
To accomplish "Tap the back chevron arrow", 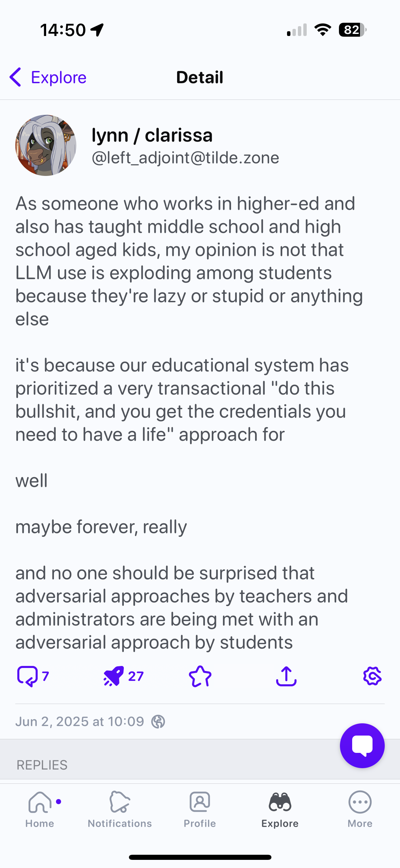I will click(x=16, y=77).
